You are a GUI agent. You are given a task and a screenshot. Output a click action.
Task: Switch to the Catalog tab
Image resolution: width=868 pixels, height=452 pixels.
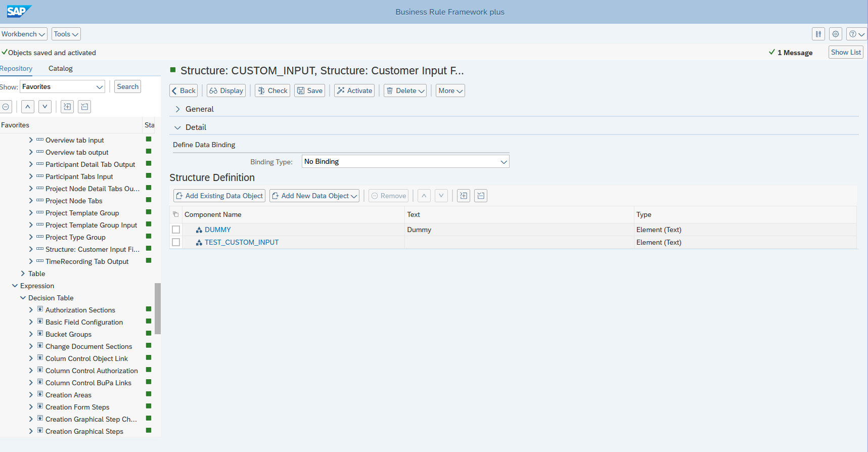[x=60, y=68]
